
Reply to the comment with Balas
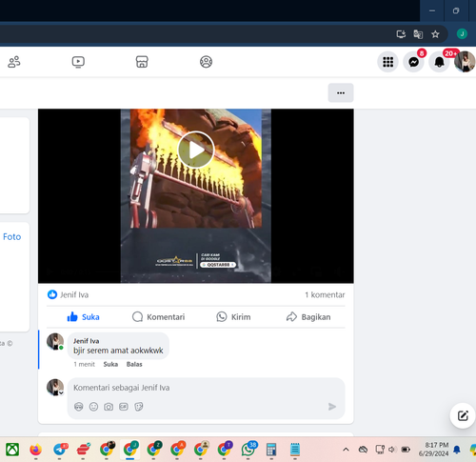(x=134, y=364)
